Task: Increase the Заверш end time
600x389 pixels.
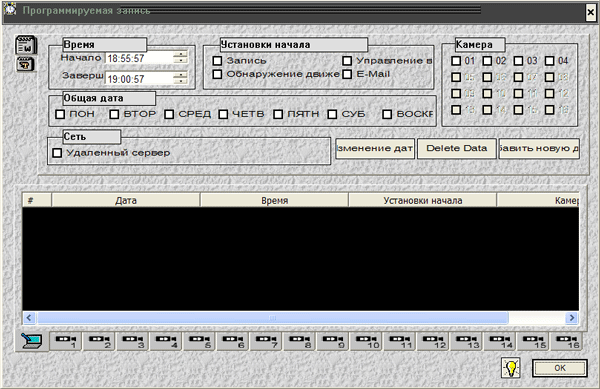Action: pos(180,75)
